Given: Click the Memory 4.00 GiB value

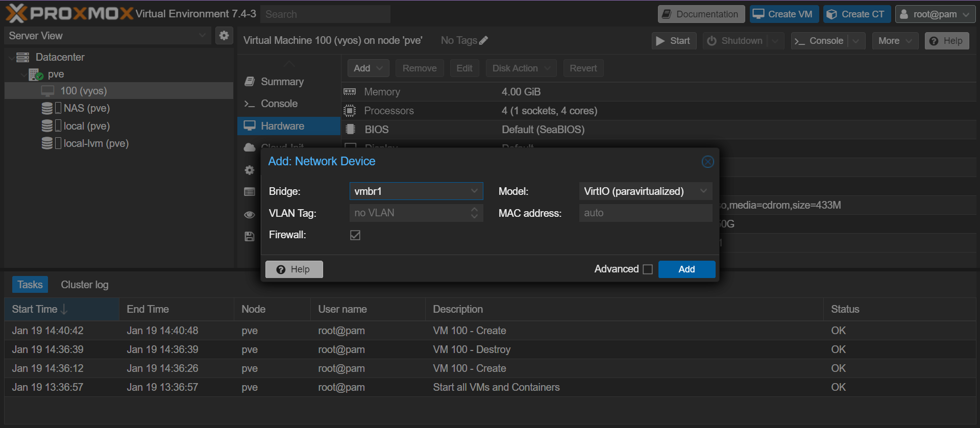Looking at the screenshot, I should click(x=521, y=92).
